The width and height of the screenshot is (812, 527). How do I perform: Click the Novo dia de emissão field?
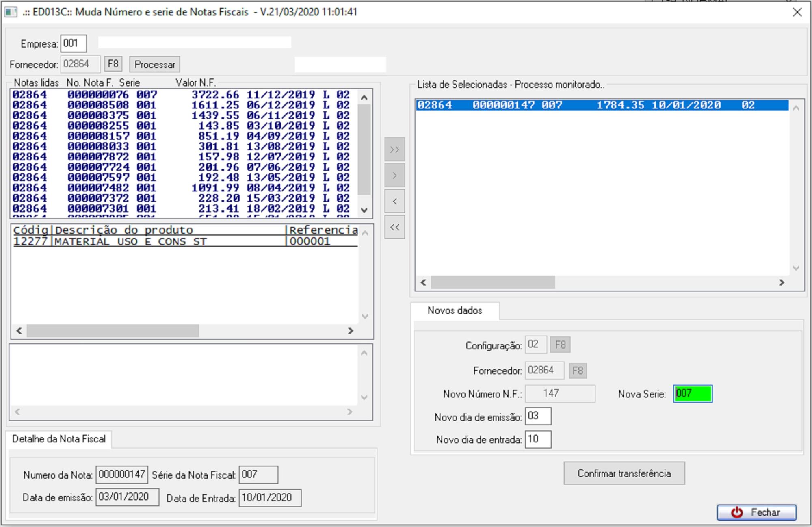pos(538,416)
